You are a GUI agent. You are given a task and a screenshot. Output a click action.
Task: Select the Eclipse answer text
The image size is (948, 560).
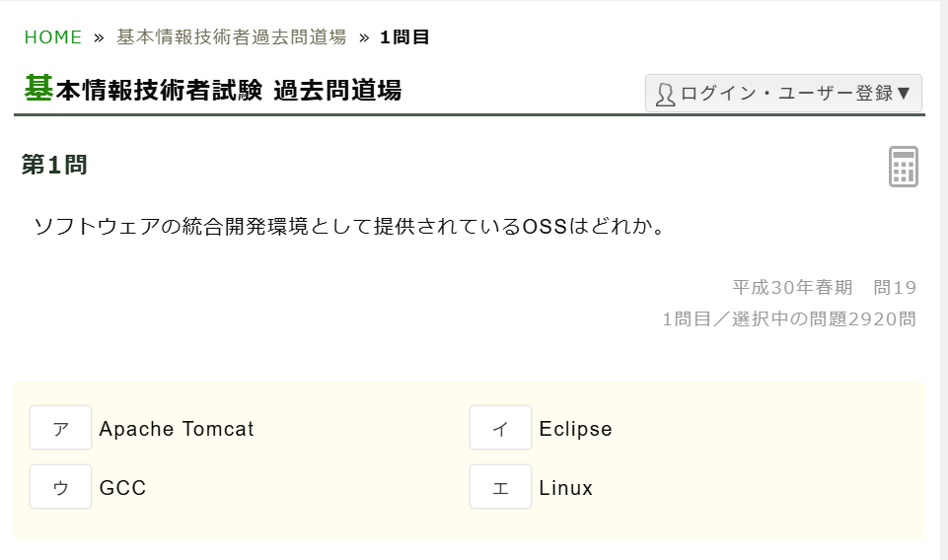(x=575, y=429)
